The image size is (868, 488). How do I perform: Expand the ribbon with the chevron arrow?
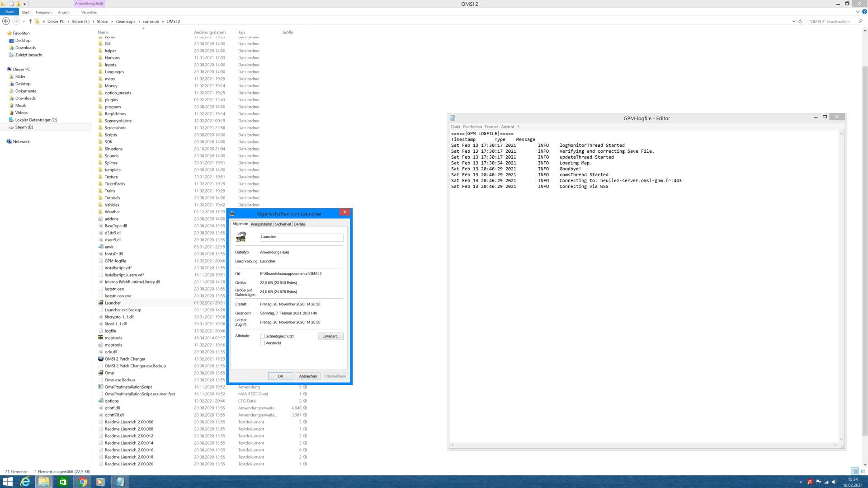(x=858, y=12)
